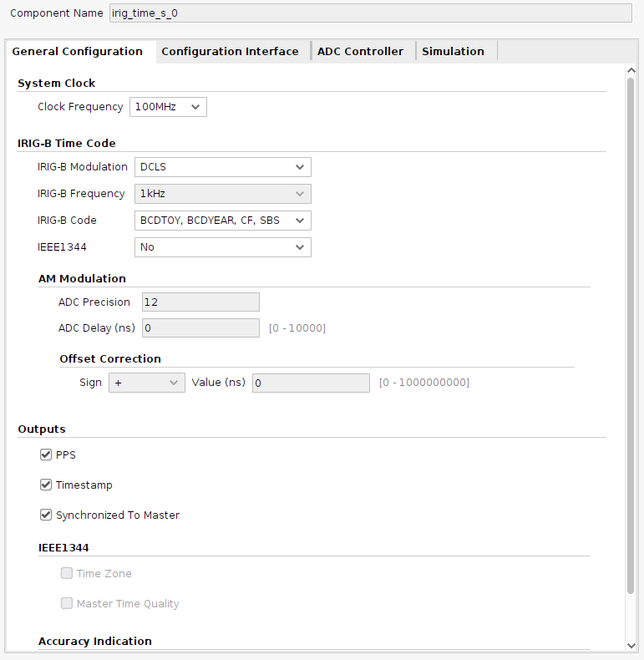Screen dimensions: 644x660
Task: Click the ADC Precision field
Action: [200, 302]
